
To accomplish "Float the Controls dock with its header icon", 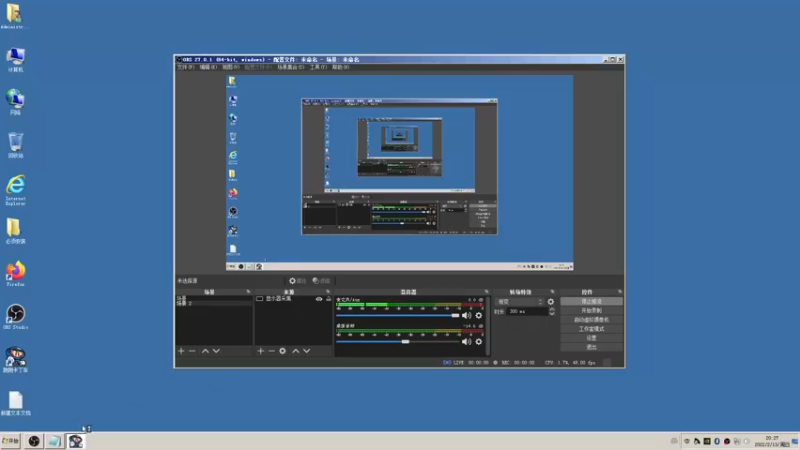I will pyautogui.click(x=620, y=292).
